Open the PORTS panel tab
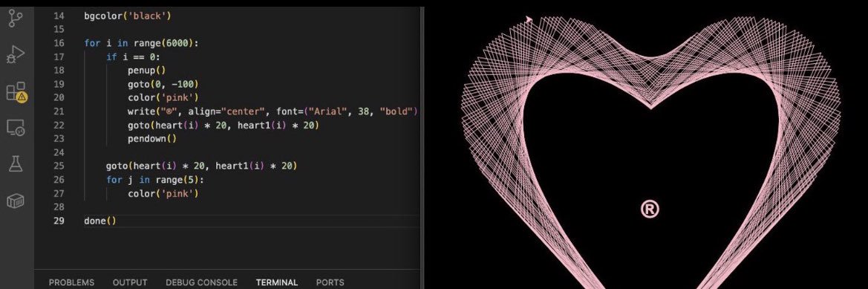 (x=330, y=282)
